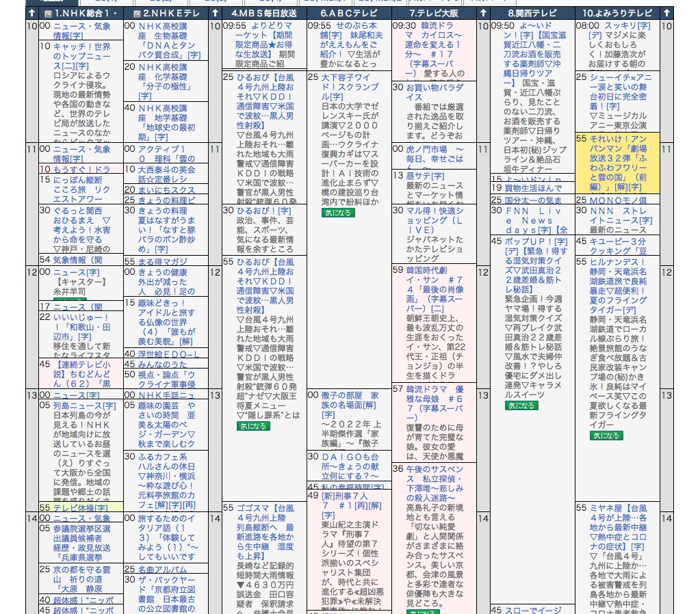The width and height of the screenshot is (700, 614).
Task: Open きょうの健康 program link
Action: [x=166, y=282]
